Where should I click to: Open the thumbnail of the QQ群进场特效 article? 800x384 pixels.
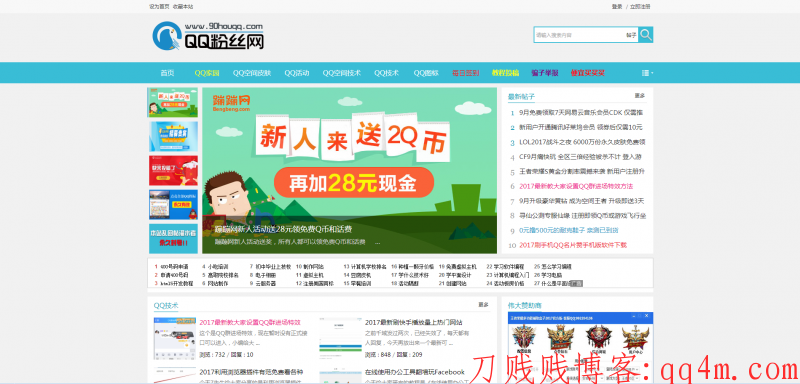[174, 338]
